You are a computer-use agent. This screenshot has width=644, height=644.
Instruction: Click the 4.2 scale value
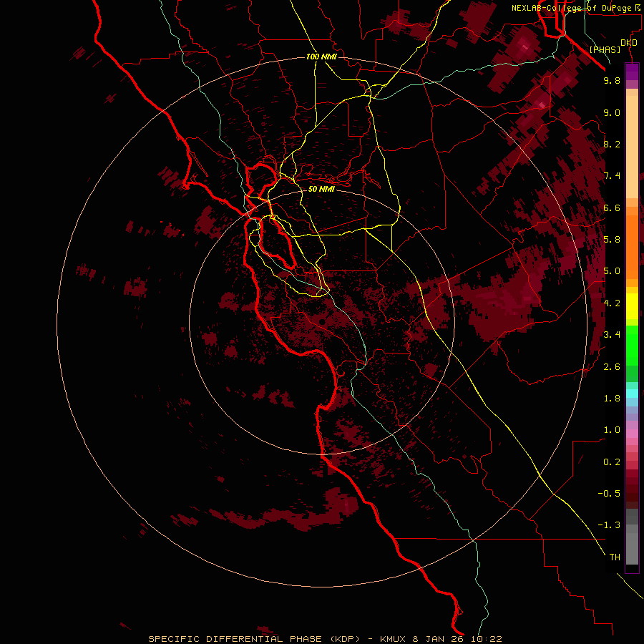(x=612, y=303)
